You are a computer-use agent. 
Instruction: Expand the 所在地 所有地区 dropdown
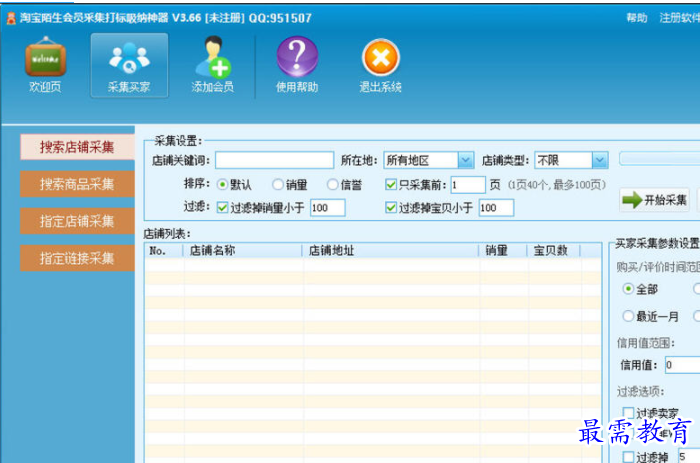click(466, 160)
